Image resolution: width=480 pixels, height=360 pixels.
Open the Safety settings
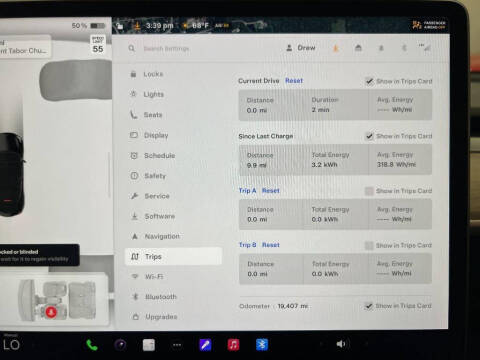click(148, 176)
